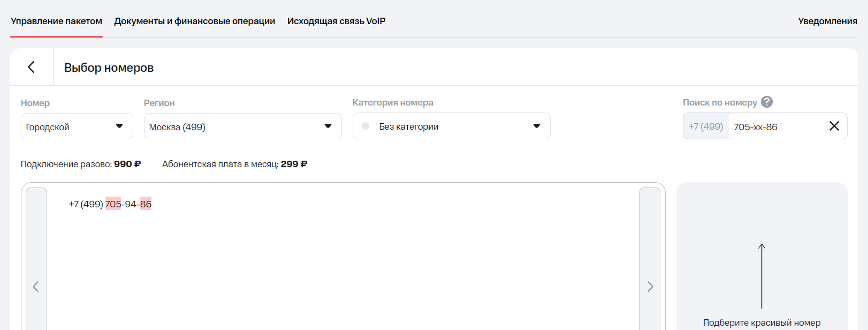Click the question mark help icon
This screenshot has height=330, width=868.
tap(767, 102)
